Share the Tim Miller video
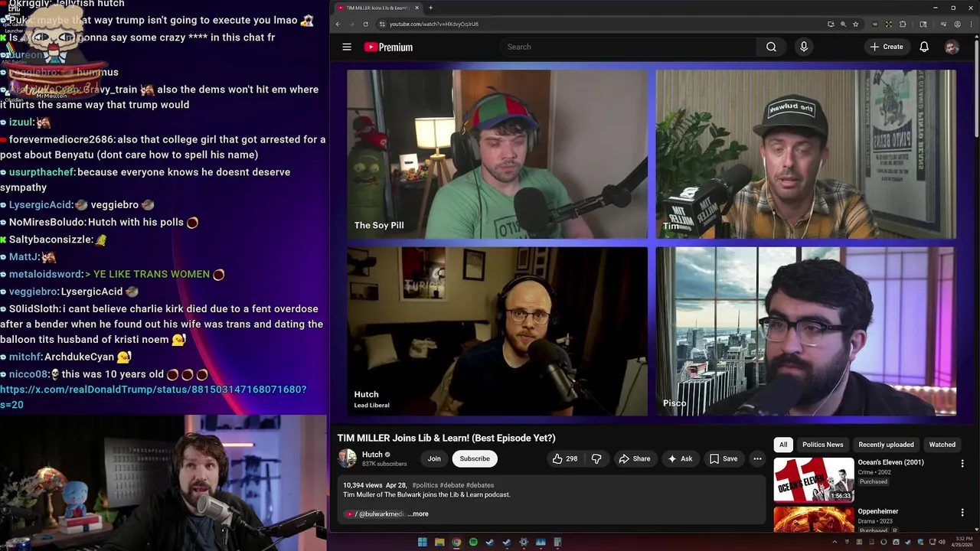Viewport: 980px width, 551px height. pyautogui.click(x=635, y=458)
